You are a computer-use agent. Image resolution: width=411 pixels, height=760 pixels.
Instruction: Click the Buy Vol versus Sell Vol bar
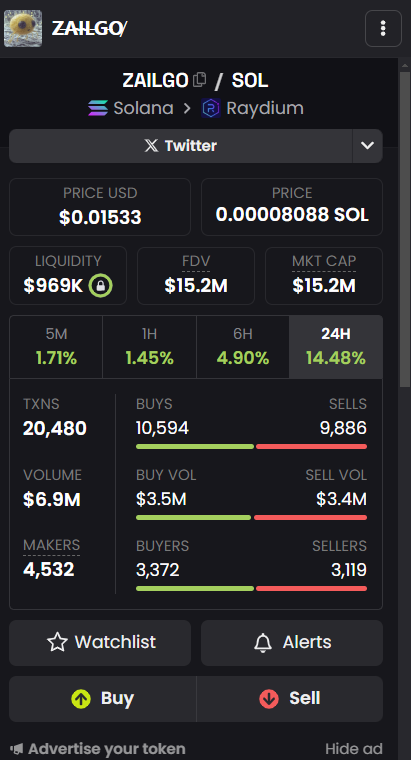(x=252, y=518)
